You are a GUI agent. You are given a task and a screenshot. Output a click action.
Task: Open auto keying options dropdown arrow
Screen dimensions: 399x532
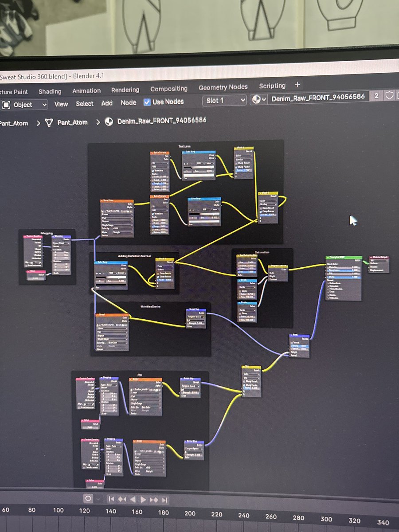click(x=98, y=499)
